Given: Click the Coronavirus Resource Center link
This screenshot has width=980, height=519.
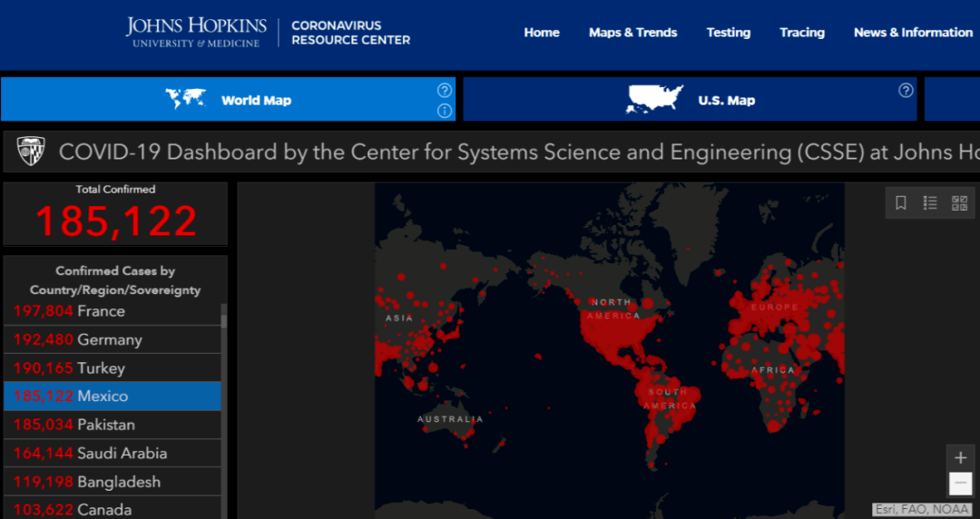Looking at the screenshot, I should [x=350, y=33].
